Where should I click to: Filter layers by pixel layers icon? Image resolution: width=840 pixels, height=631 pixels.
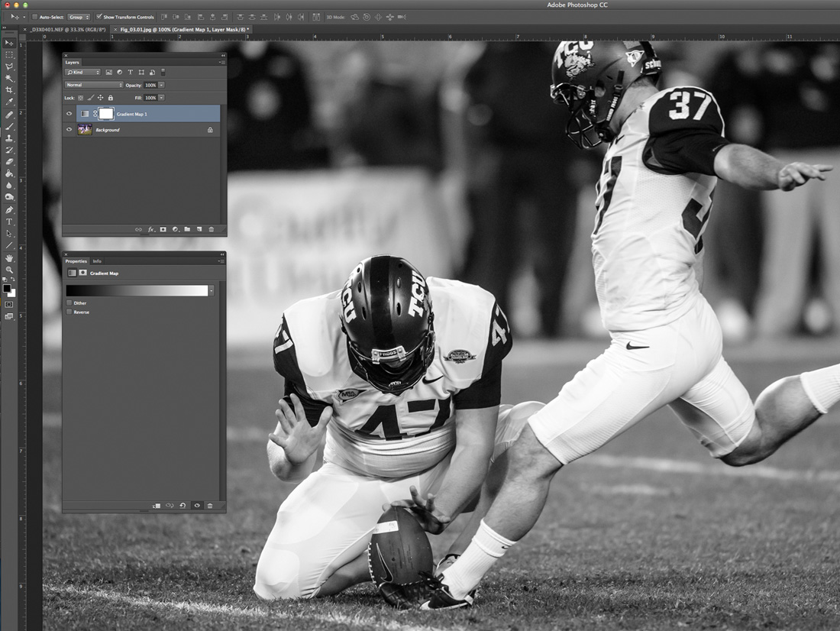108,72
